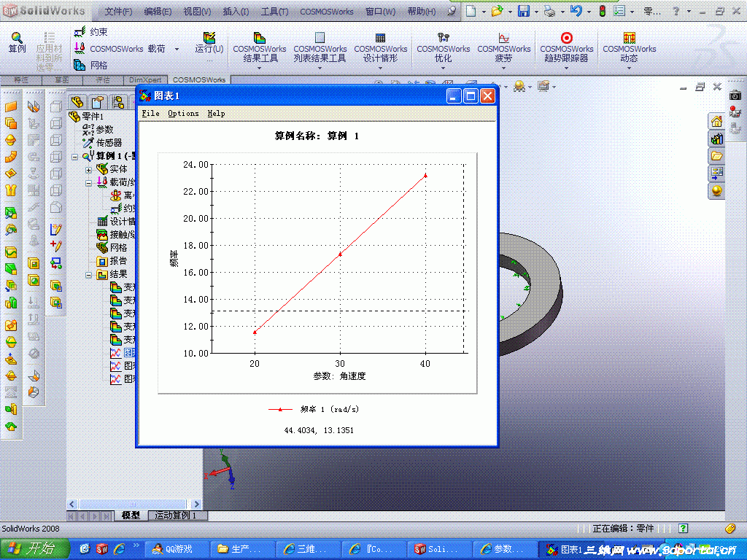Open the Help menu in the 图表1 window
747x560 pixels.
coord(216,113)
